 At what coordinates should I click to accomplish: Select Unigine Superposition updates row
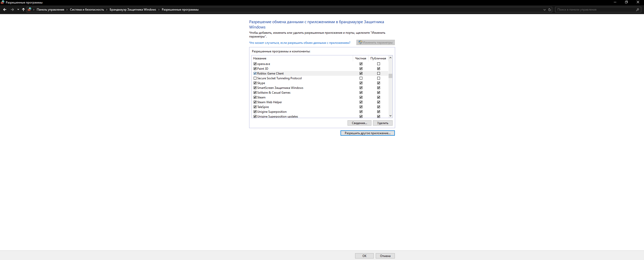320,116
